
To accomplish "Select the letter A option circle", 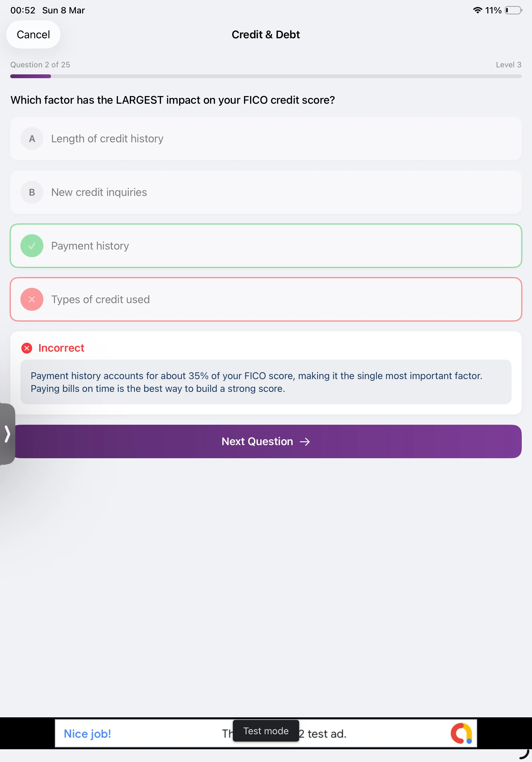I will tap(32, 139).
